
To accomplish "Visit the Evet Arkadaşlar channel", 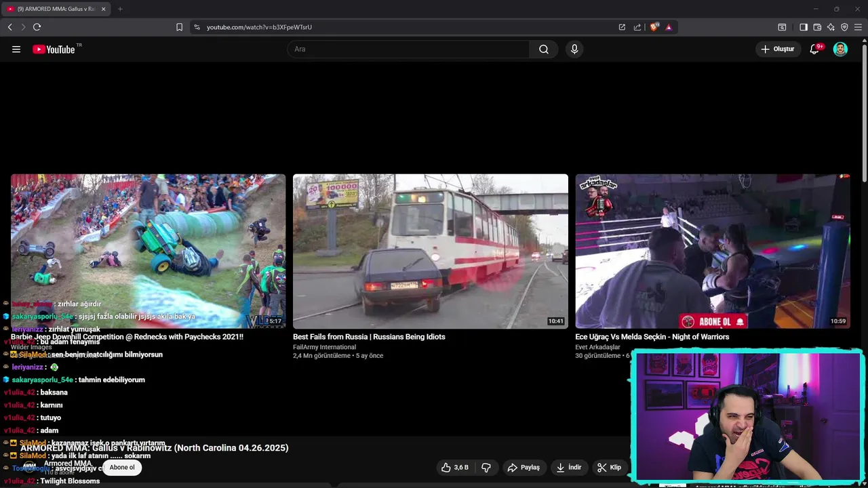I will pyautogui.click(x=597, y=347).
